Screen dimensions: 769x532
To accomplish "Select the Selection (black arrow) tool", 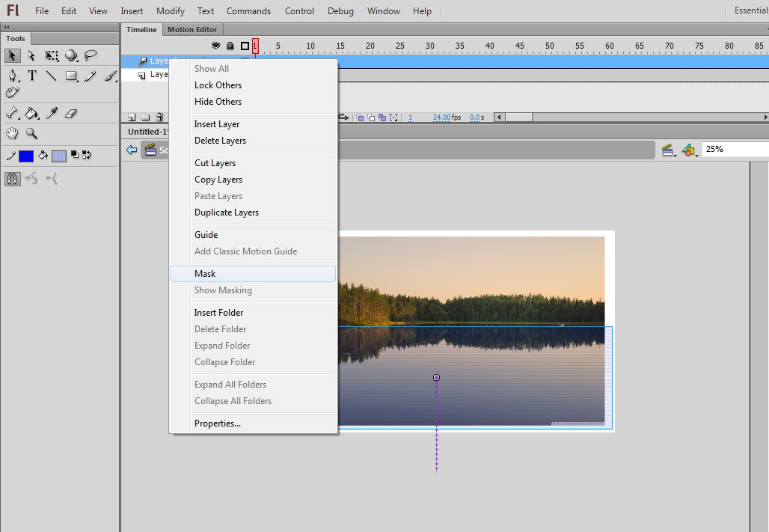I will tap(12, 55).
